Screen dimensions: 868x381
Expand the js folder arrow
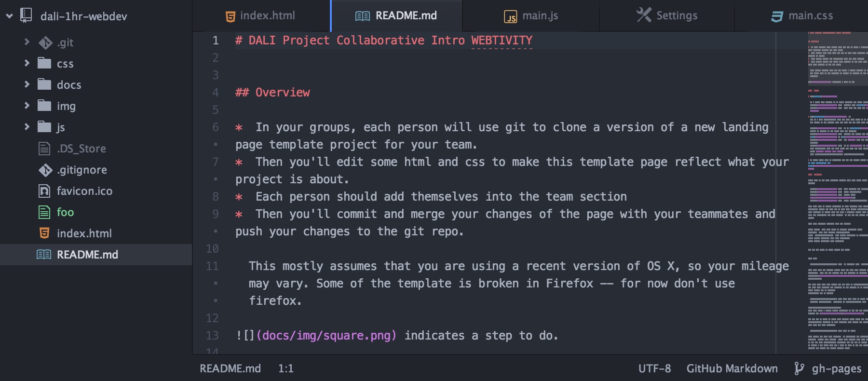pos(27,127)
